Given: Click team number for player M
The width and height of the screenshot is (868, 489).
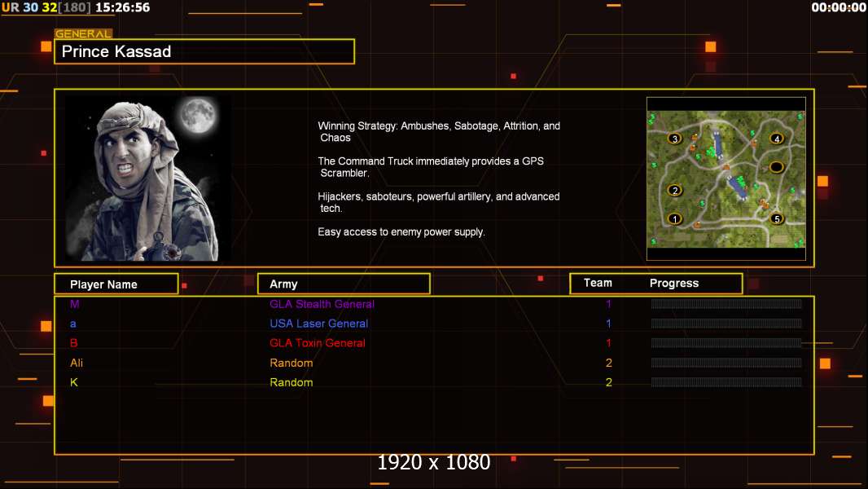Looking at the screenshot, I should pyautogui.click(x=608, y=304).
